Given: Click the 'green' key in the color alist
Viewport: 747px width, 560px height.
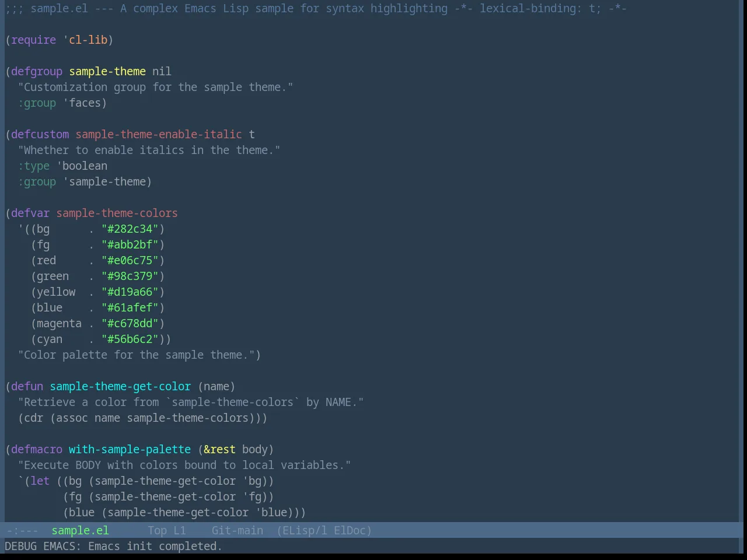Looking at the screenshot, I should point(53,276).
